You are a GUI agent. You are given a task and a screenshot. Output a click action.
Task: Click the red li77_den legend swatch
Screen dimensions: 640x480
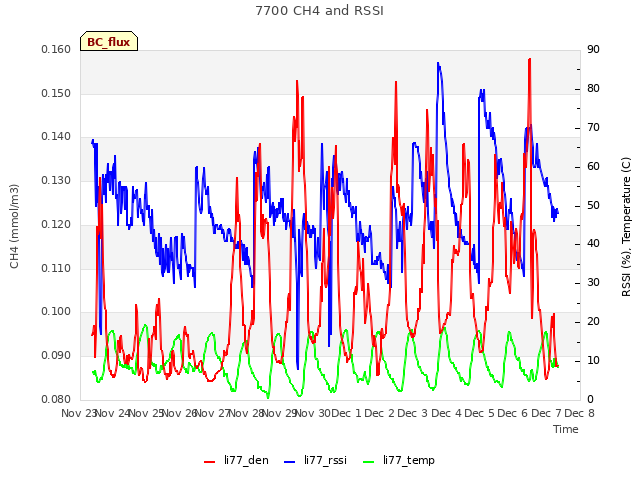click(209, 462)
